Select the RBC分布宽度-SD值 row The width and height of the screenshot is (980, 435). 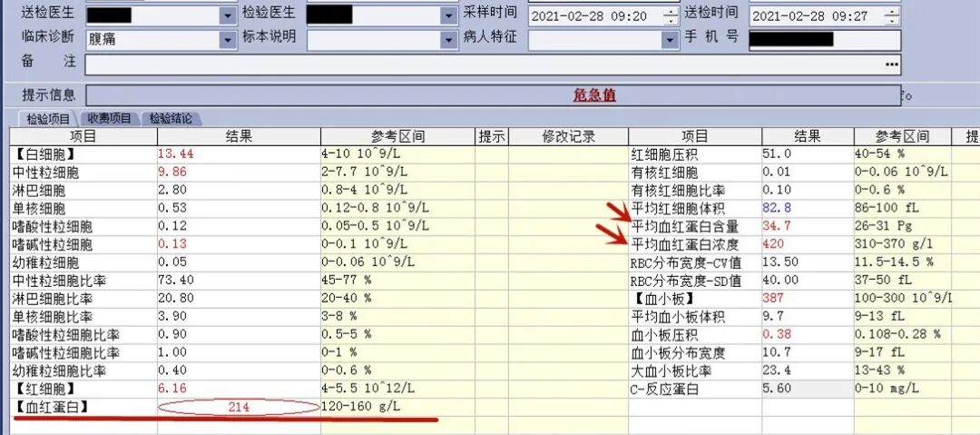point(804,281)
